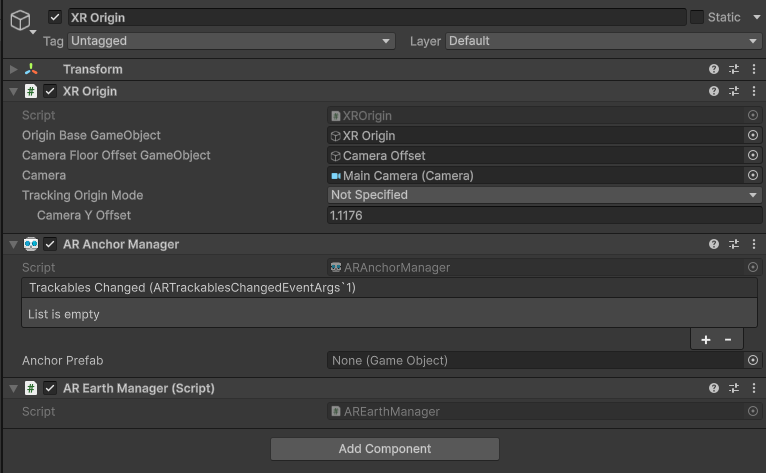Image resolution: width=766 pixels, height=473 pixels.
Task: Open help reference for XR Origin component
Action: pos(714,91)
